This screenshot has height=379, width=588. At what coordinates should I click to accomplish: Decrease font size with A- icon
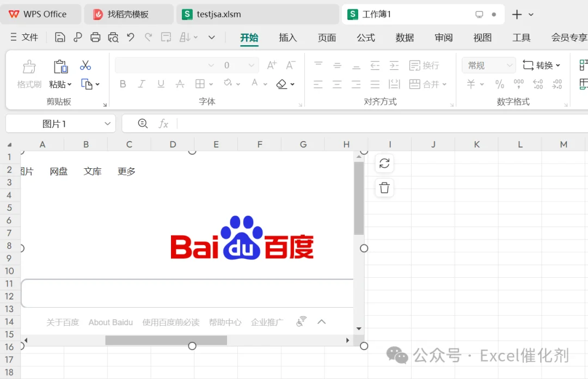(x=291, y=65)
